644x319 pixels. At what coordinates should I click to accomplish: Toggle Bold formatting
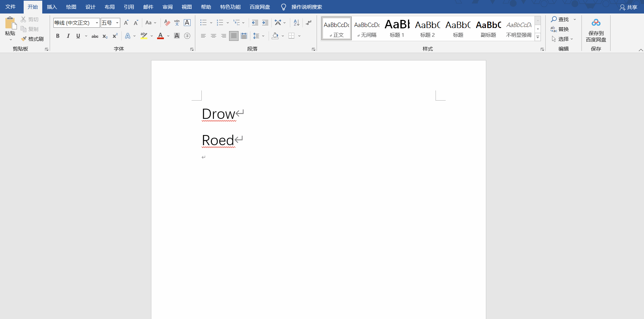[58, 36]
